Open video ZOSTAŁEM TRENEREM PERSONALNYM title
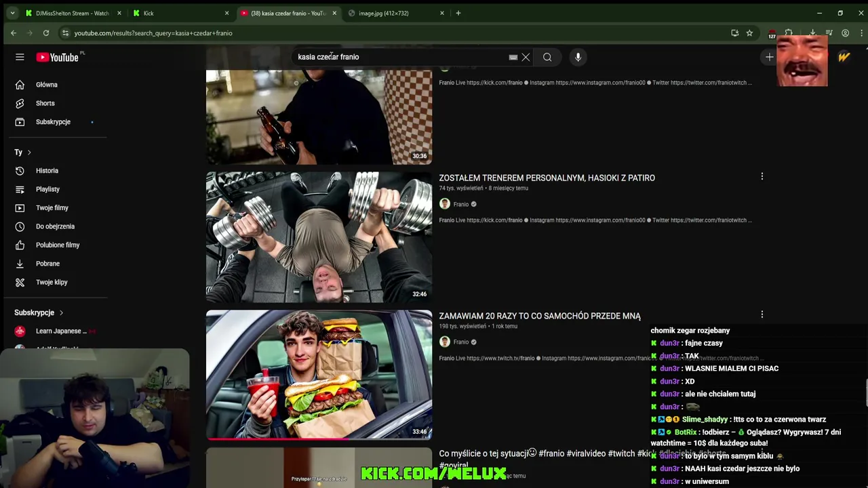Viewport: 868px width, 488px height. click(x=547, y=178)
